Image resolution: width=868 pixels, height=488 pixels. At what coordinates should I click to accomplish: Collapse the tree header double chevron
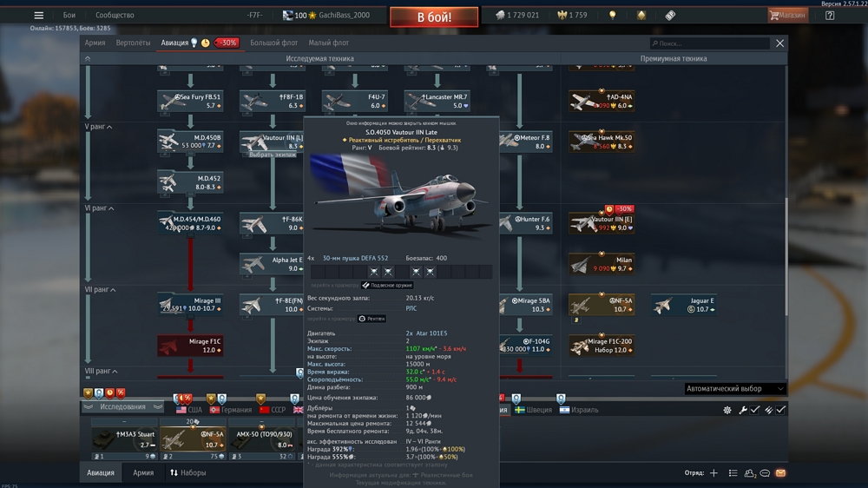click(x=88, y=58)
